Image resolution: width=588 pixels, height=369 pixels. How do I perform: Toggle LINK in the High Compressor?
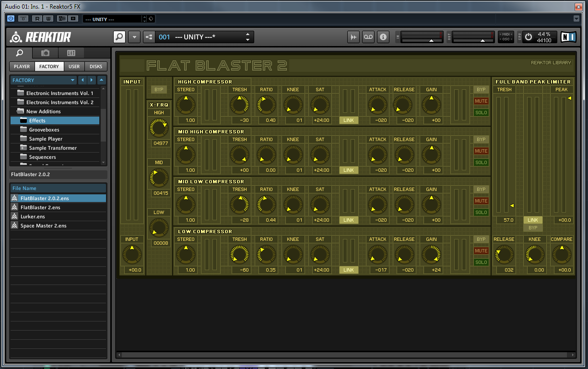click(349, 120)
